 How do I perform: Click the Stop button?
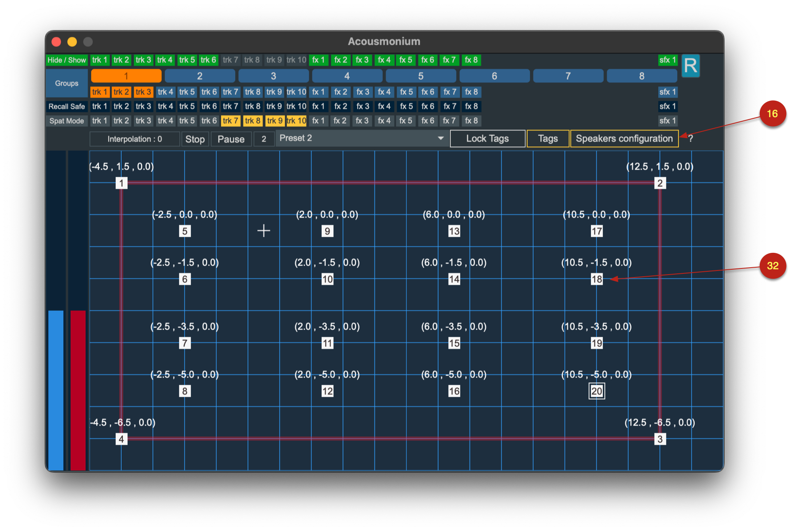[195, 139]
